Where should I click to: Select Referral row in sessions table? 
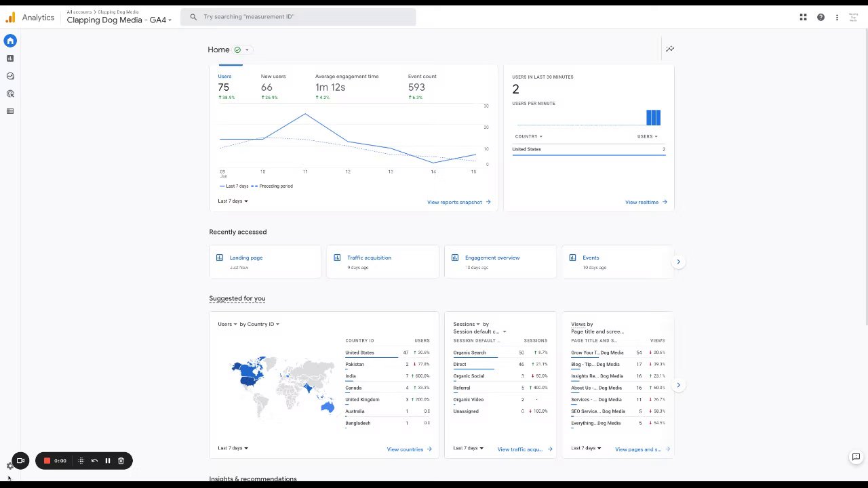(500, 388)
